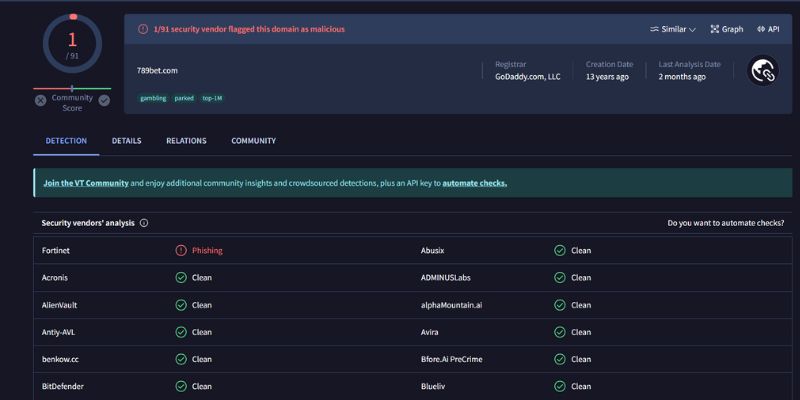Click the Antiy-AVL vendor name

(58, 332)
